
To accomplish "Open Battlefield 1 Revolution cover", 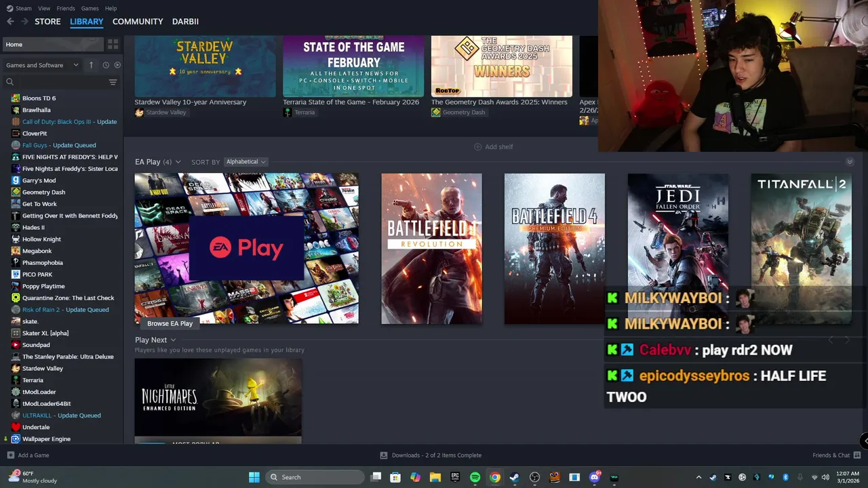I will point(431,249).
